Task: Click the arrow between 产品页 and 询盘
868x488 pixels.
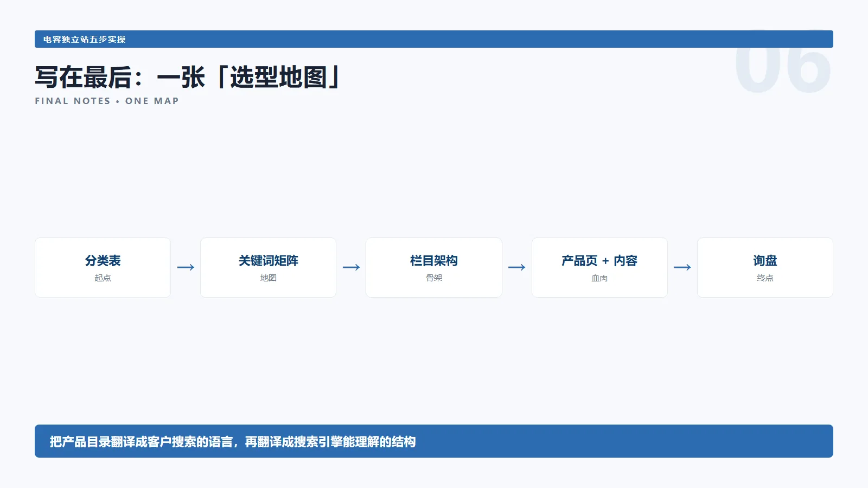Action: pos(682,267)
